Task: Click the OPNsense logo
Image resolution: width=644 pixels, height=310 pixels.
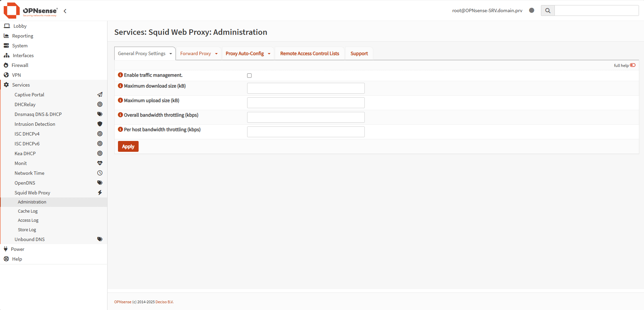Action: (x=30, y=10)
